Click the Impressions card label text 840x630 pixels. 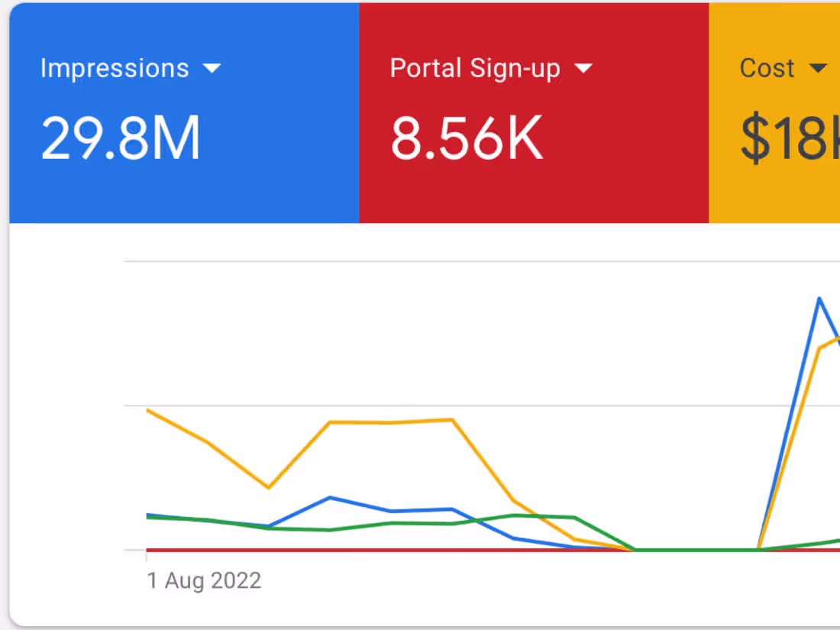click(x=115, y=68)
